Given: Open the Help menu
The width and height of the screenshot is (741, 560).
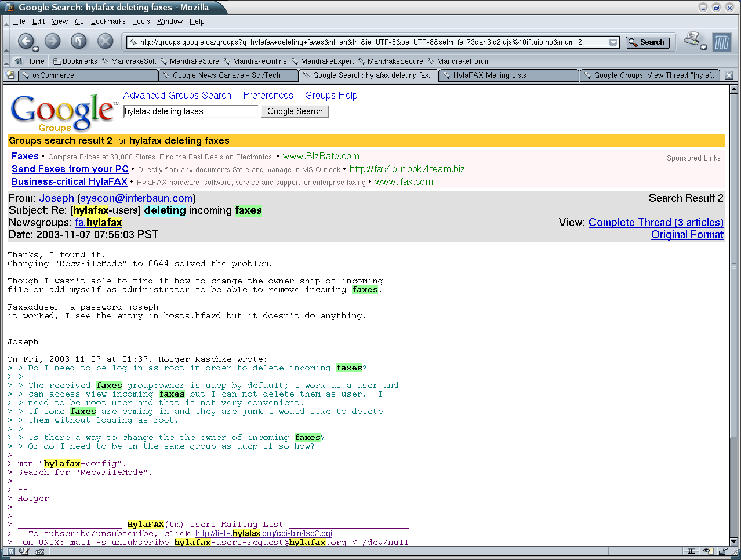Looking at the screenshot, I should click(197, 21).
